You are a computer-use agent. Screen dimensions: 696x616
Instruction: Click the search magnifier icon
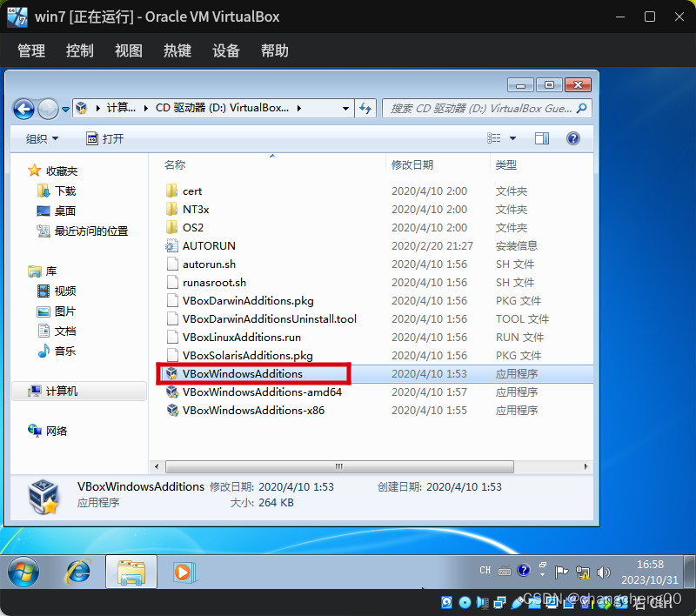click(581, 108)
